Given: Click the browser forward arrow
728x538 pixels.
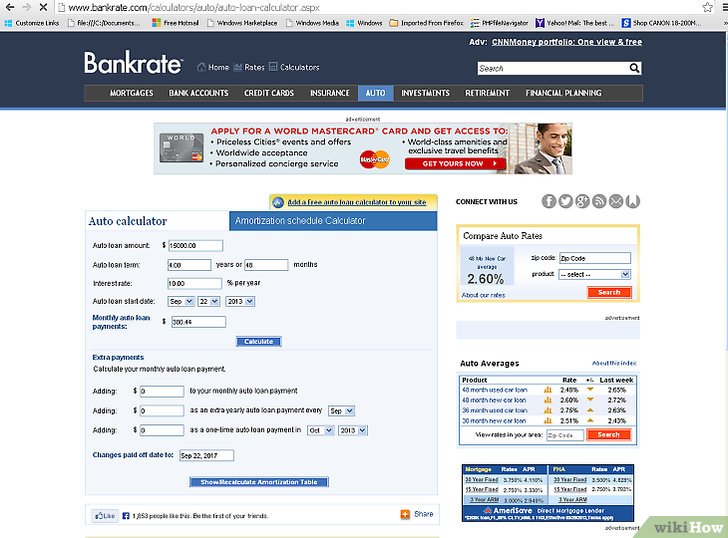Looking at the screenshot, I should [26, 7].
